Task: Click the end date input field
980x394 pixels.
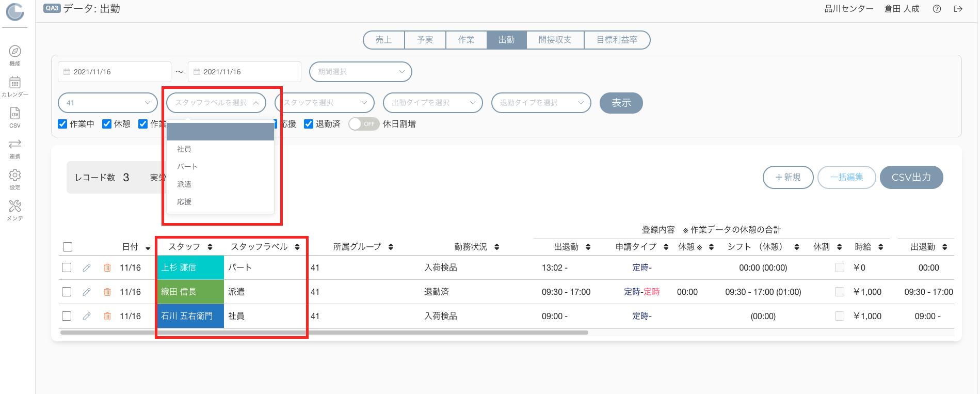Action: (x=245, y=72)
